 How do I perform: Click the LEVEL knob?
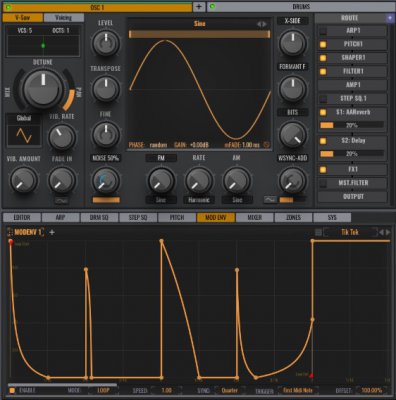(x=106, y=43)
